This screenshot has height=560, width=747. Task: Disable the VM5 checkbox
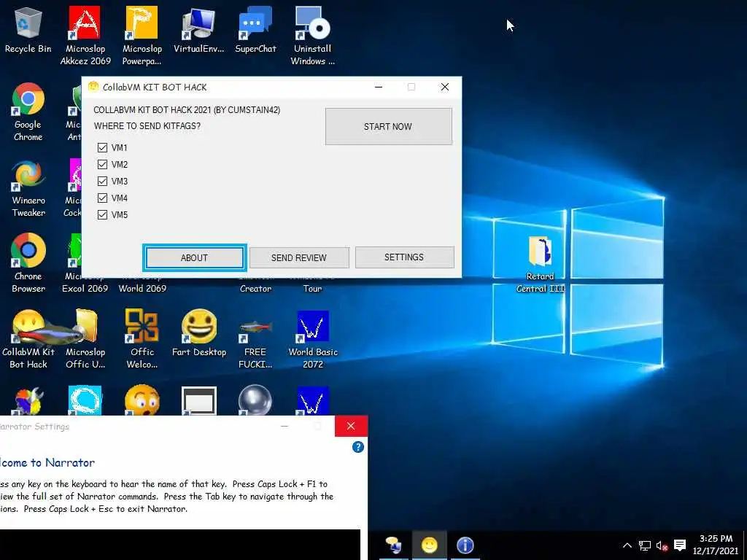click(x=102, y=215)
